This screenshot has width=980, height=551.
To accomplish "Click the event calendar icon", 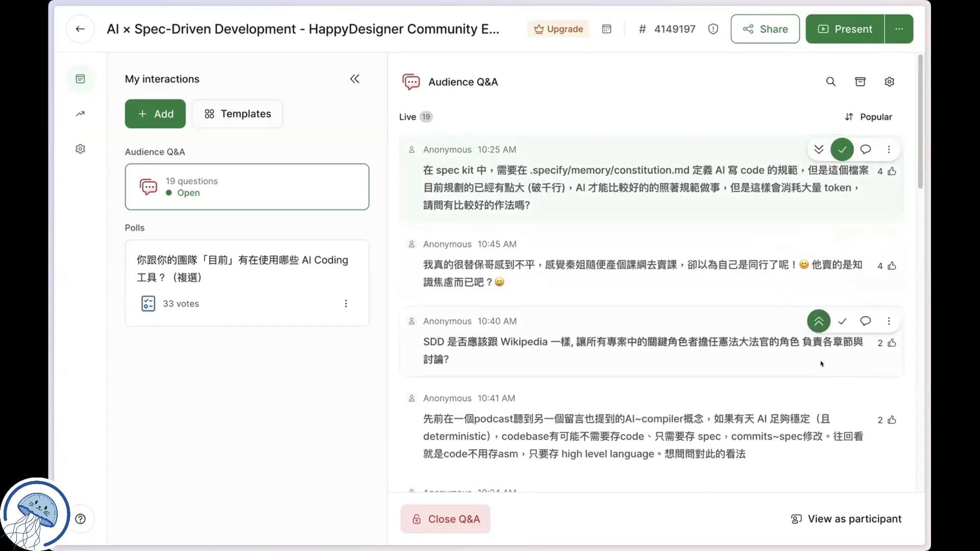I will [x=606, y=29].
